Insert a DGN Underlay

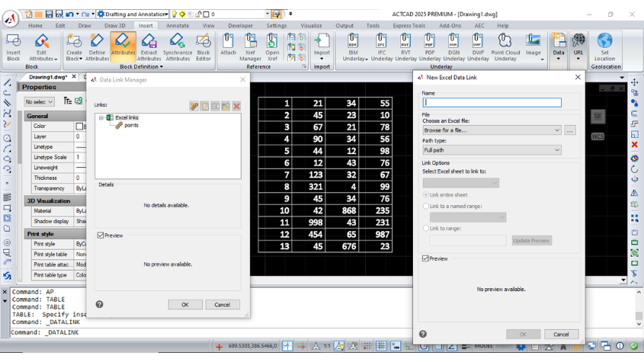click(x=453, y=47)
